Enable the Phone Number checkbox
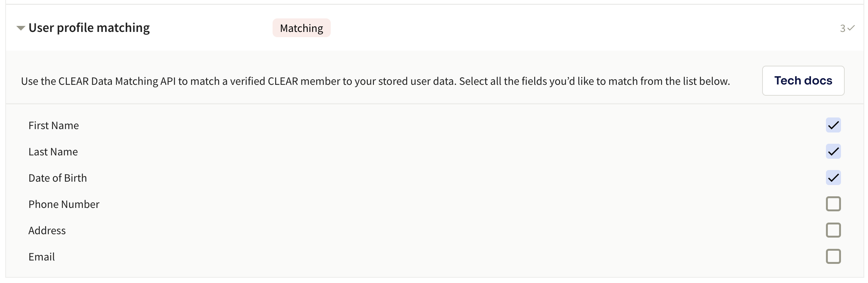Viewport: 868px width, 283px height. click(x=833, y=204)
